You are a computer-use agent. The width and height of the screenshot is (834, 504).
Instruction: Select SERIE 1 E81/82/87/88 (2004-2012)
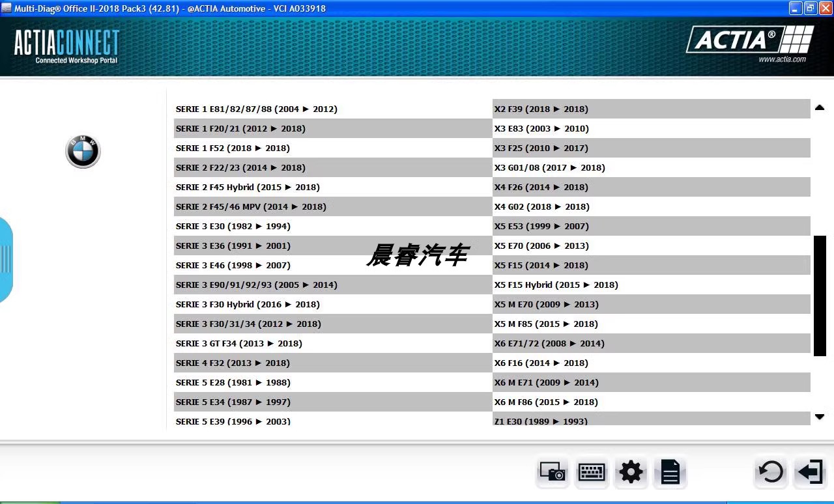333,109
